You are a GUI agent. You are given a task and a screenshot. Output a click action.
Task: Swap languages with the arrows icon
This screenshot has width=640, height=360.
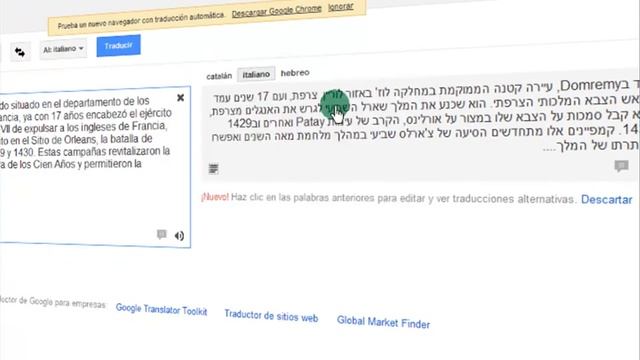point(20,52)
